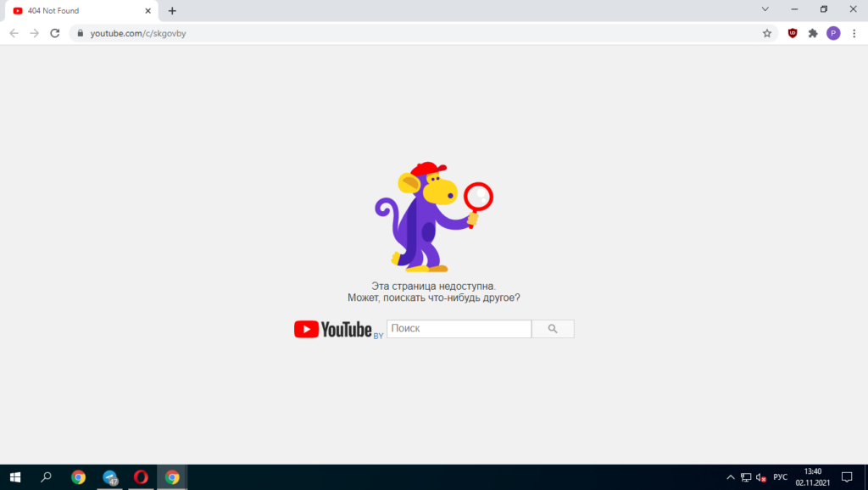Open Chrome three-dot menu
This screenshot has height=490, width=868.
coord(854,33)
